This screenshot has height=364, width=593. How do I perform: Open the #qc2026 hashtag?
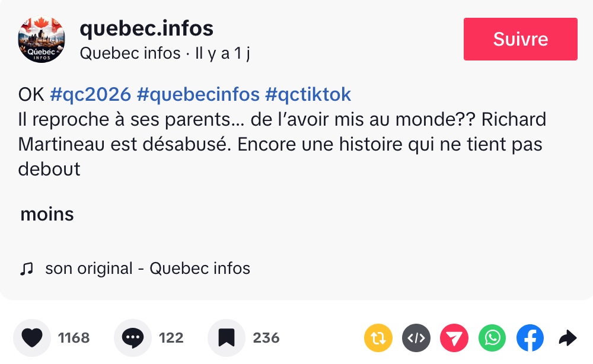point(91,94)
